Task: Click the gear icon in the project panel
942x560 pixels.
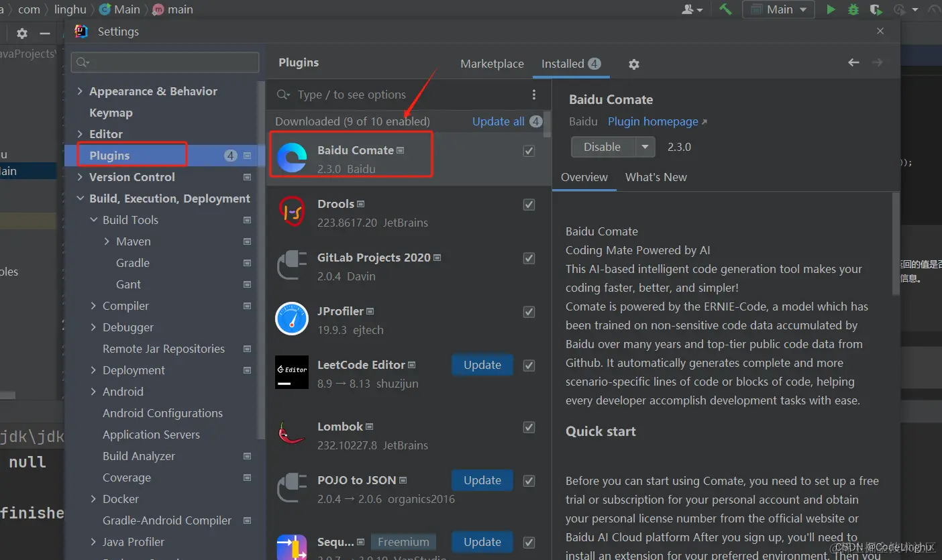Action: coord(22,34)
